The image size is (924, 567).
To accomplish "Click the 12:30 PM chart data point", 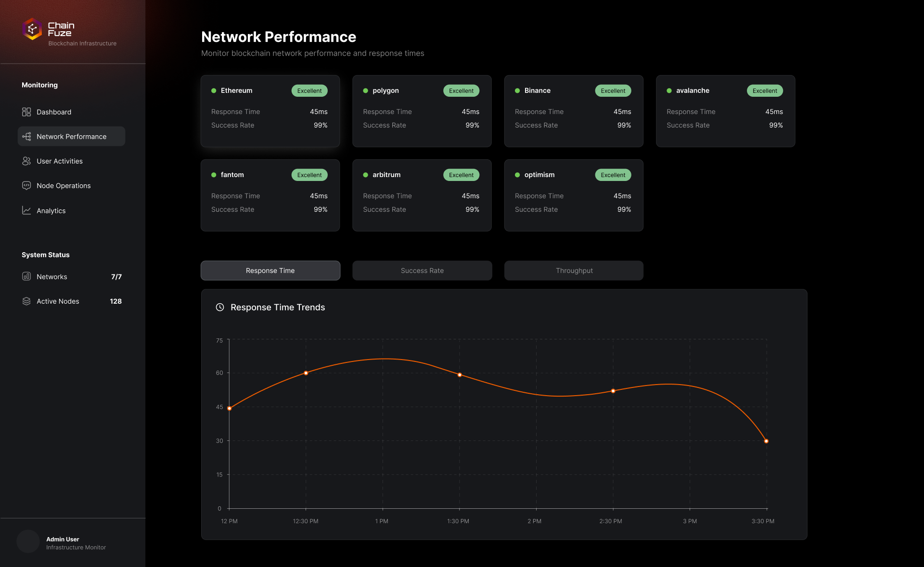I will point(306,373).
